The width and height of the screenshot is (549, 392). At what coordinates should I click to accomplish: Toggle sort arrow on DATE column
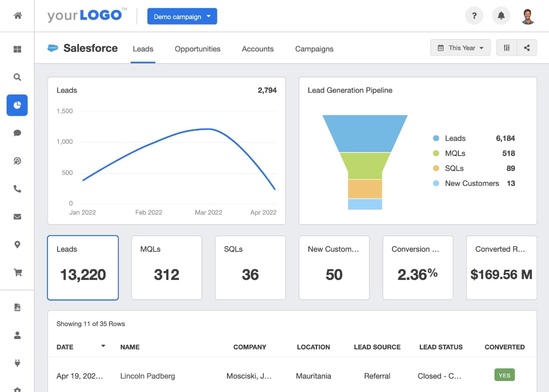(103, 346)
